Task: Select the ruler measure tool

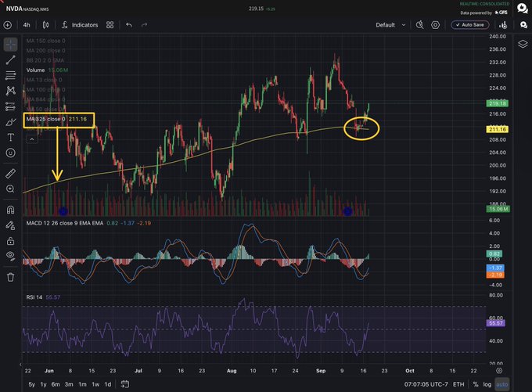Action: click(10, 174)
